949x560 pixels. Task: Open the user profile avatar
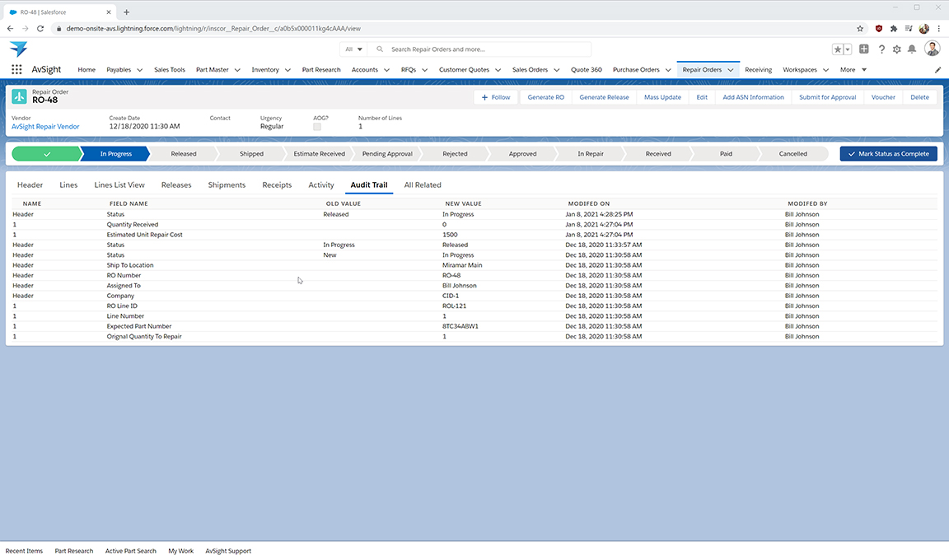click(x=932, y=49)
